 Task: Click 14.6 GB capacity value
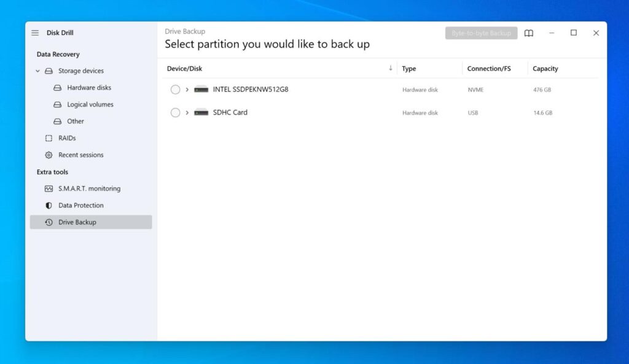point(543,113)
